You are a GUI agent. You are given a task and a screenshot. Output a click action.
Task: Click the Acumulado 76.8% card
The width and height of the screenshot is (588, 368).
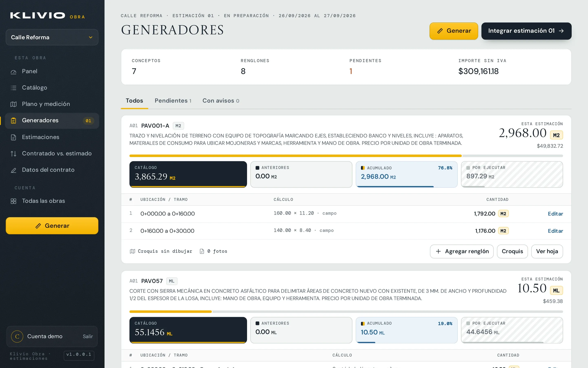click(406, 174)
